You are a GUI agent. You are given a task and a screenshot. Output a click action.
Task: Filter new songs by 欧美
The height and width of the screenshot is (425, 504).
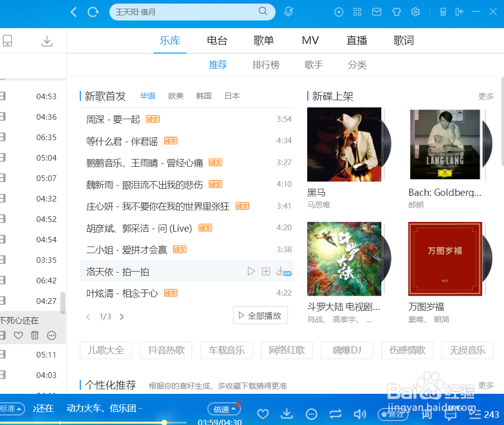click(176, 96)
